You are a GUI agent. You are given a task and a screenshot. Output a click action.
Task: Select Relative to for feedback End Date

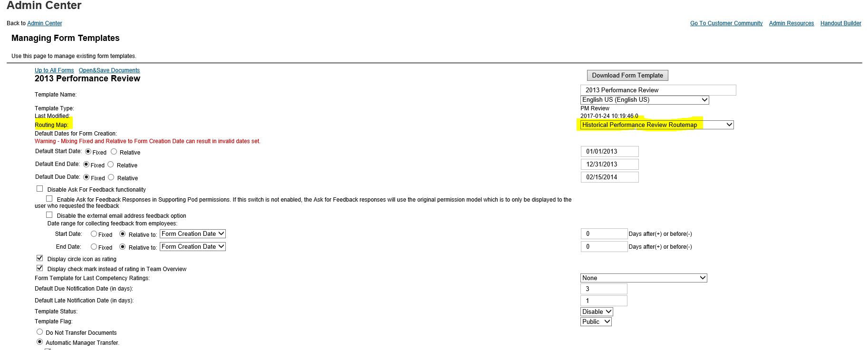(123, 247)
